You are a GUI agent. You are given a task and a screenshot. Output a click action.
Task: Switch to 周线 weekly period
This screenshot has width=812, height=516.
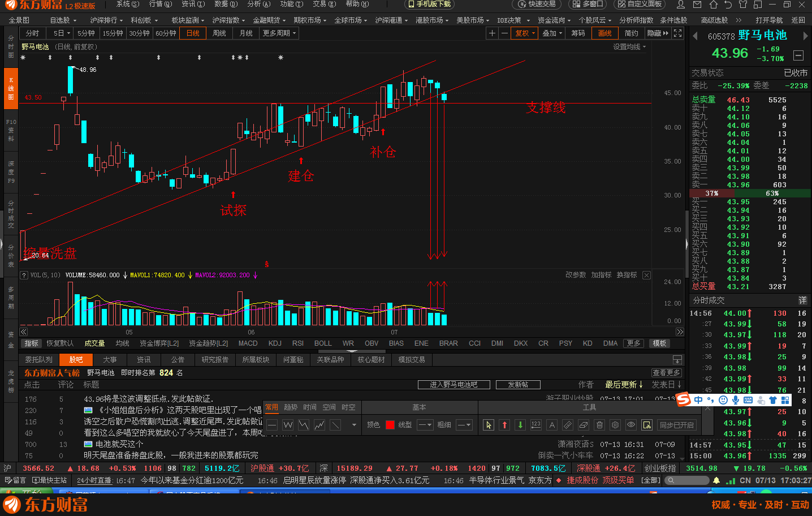pyautogui.click(x=219, y=33)
